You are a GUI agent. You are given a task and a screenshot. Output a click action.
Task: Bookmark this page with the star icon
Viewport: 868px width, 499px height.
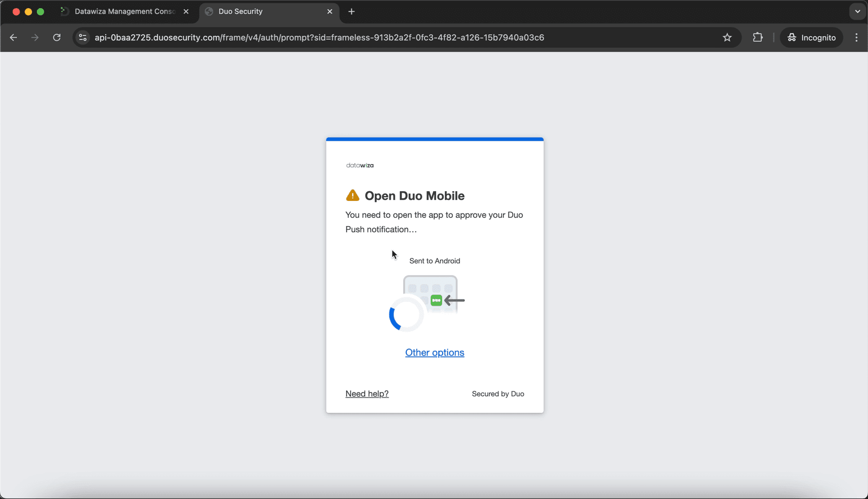pos(727,37)
